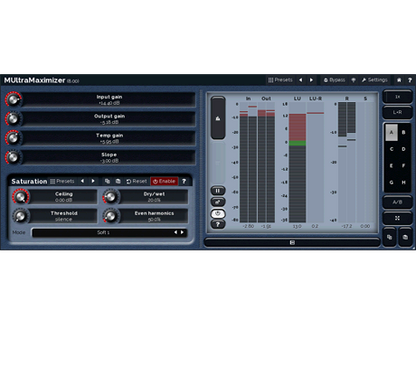This screenshot has height=376, width=416.
Task: Toggle the Saturation Enable button
Action: click(164, 181)
